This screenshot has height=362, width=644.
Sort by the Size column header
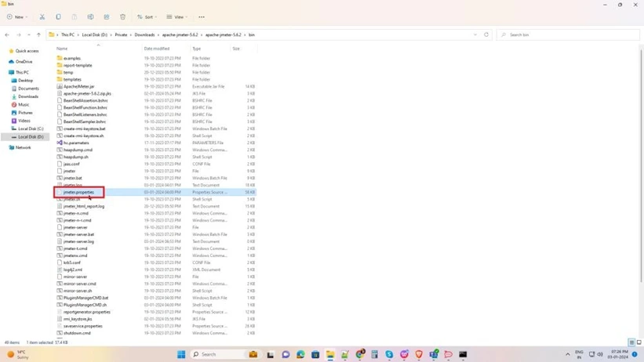(236, 49)
